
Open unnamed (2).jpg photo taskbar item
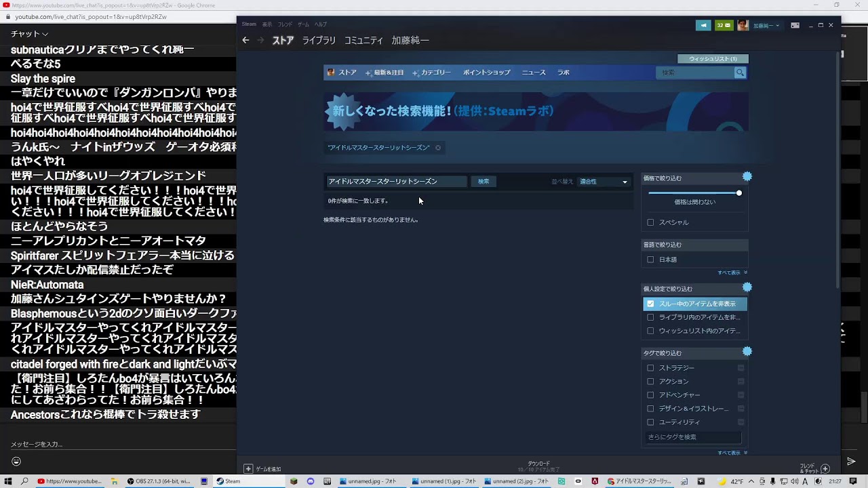[517, 481]
